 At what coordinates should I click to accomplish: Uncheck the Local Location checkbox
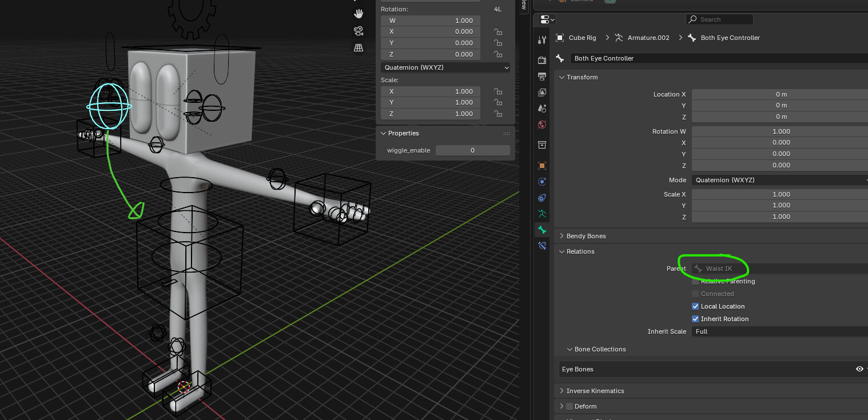pos(695,306)
